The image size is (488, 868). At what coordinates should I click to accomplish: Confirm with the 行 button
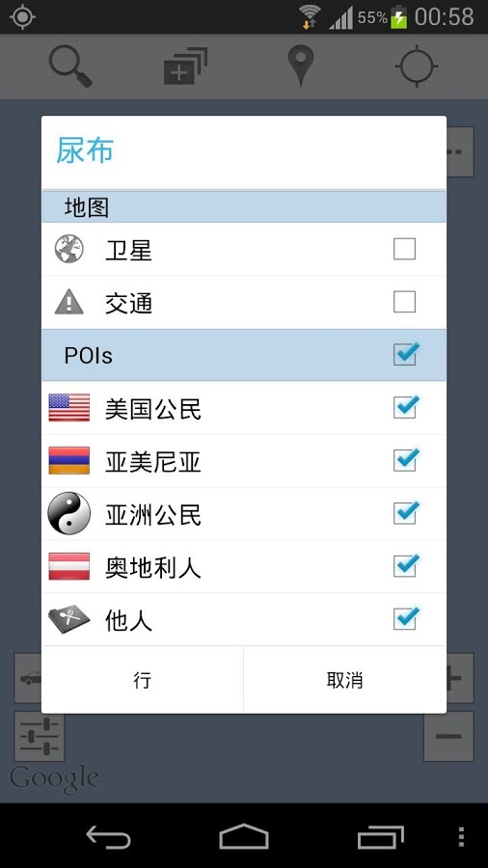[x=143, y=680]
